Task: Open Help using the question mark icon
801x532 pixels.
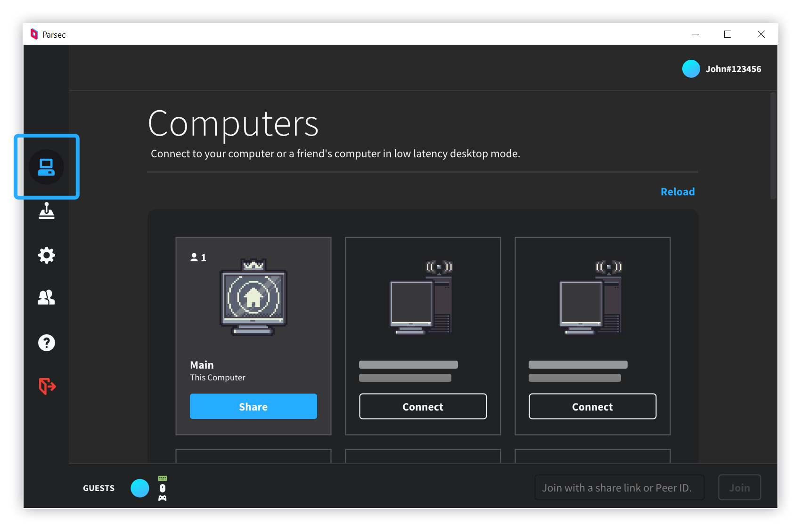Action: (46, 342)
